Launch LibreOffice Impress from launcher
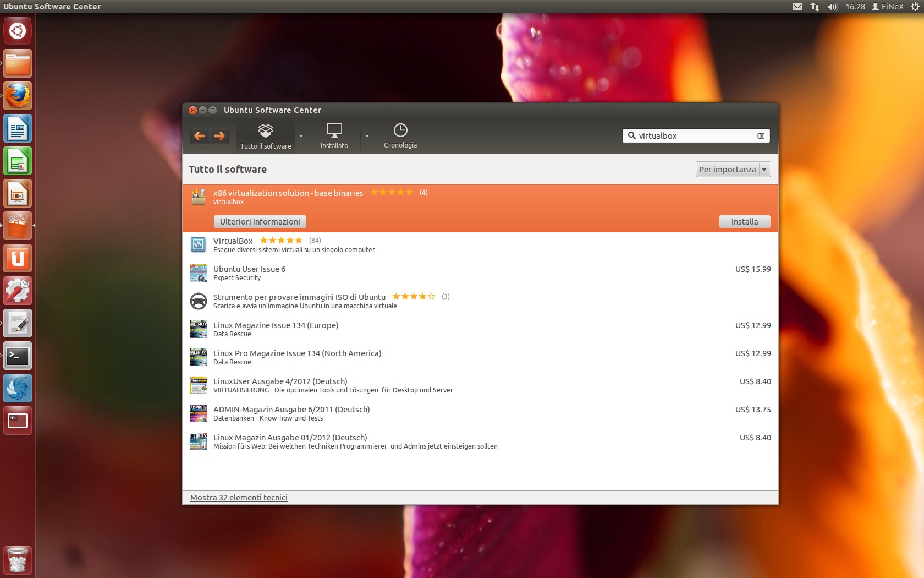This screenshot has height=578, width=924. point(18,193)
